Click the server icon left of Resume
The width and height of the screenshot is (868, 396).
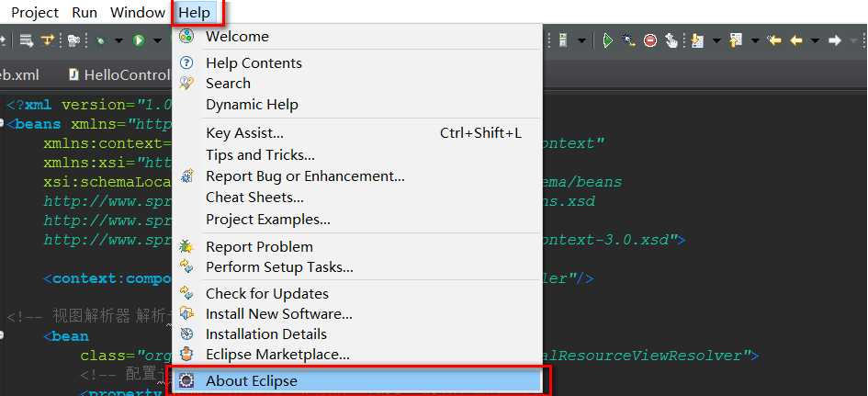click(563, 40)
